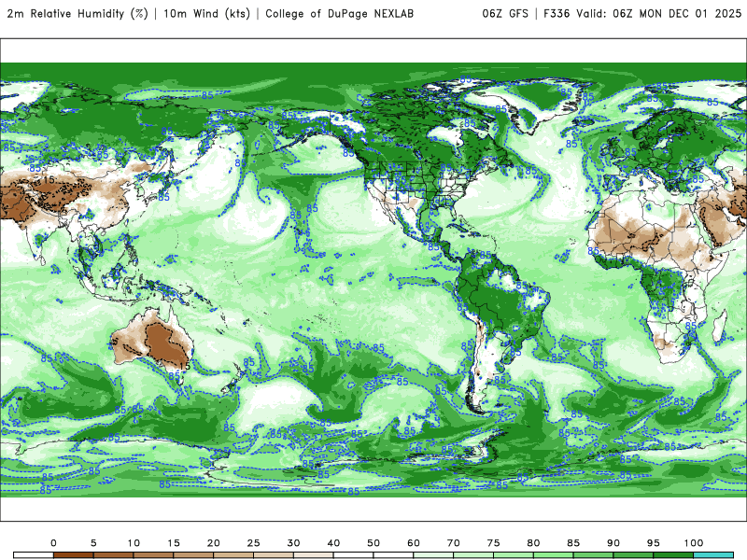Click the legend label '30'

[x=293, y=543]
